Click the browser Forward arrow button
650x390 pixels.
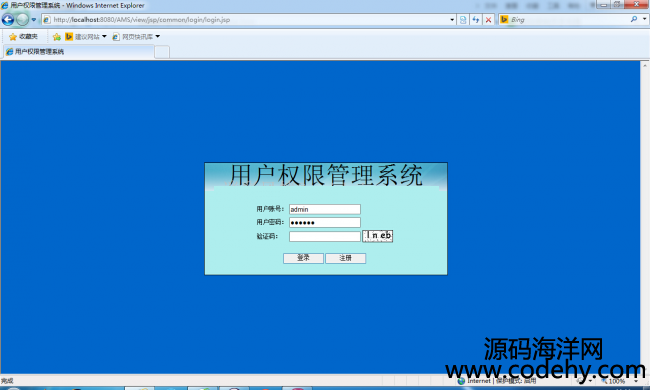[x=22, y=19]
